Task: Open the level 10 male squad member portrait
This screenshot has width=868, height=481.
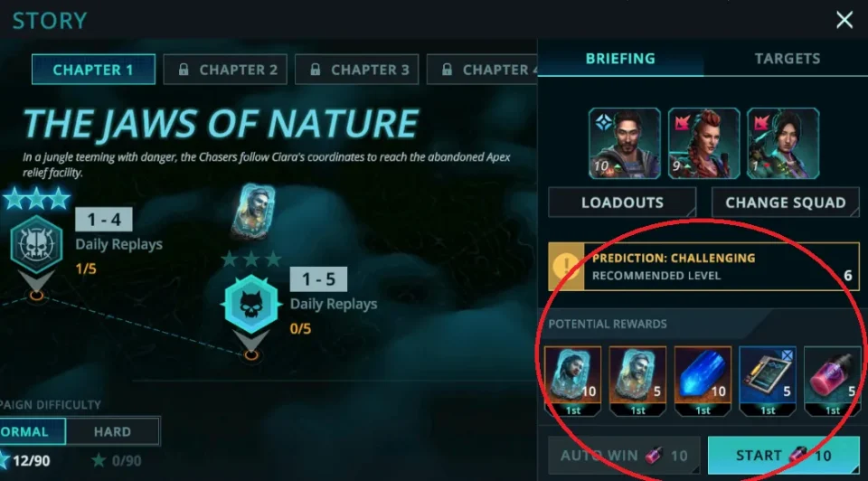Action: coord(625,144)
